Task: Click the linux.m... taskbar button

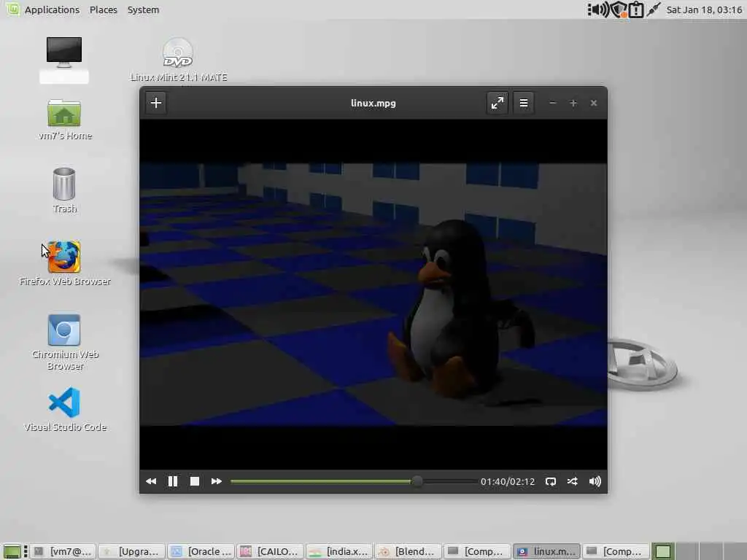Action: coord(547,551)
